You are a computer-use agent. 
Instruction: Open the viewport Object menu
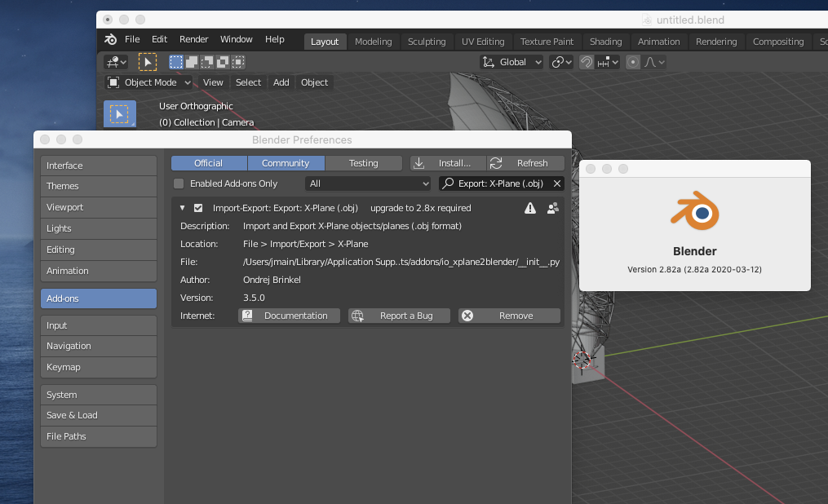click(314, 82)
